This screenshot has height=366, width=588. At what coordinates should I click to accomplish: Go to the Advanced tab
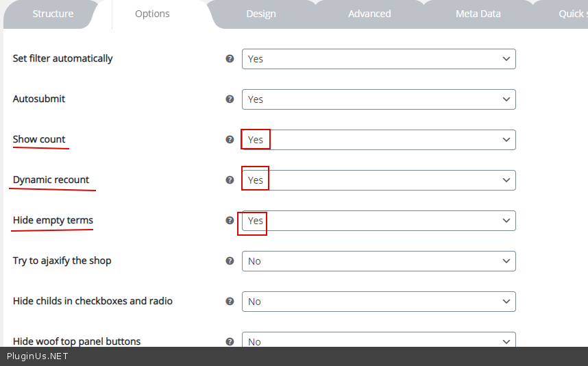369,14
